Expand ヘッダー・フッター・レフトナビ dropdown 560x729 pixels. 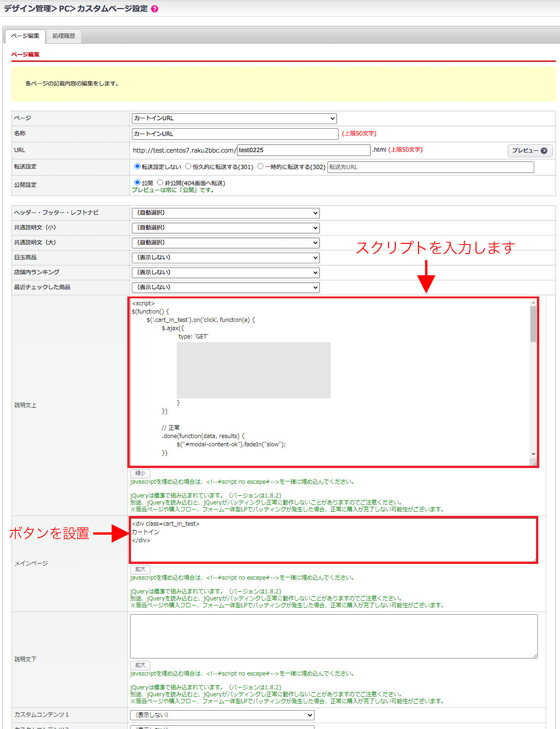pos(226,213)
